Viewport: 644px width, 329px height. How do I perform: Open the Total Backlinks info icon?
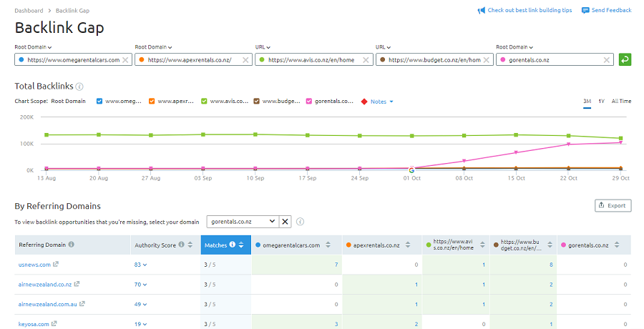[x=79, y=87]
